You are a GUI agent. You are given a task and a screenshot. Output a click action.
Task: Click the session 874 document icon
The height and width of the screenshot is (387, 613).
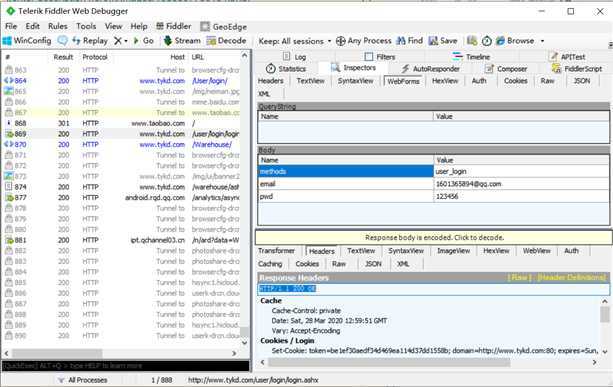(x=9, y=187)
